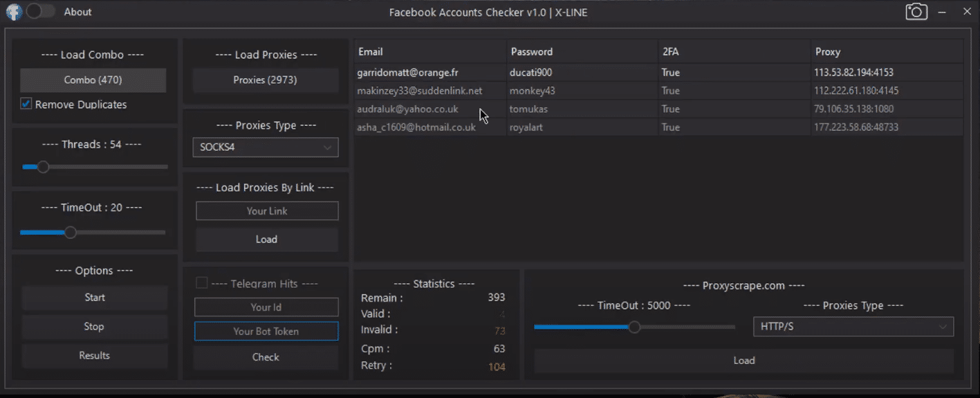Click the Proxyscrape TimeOut 5000 slider handle
Screen dimensions: 980x398
point(634,327)
